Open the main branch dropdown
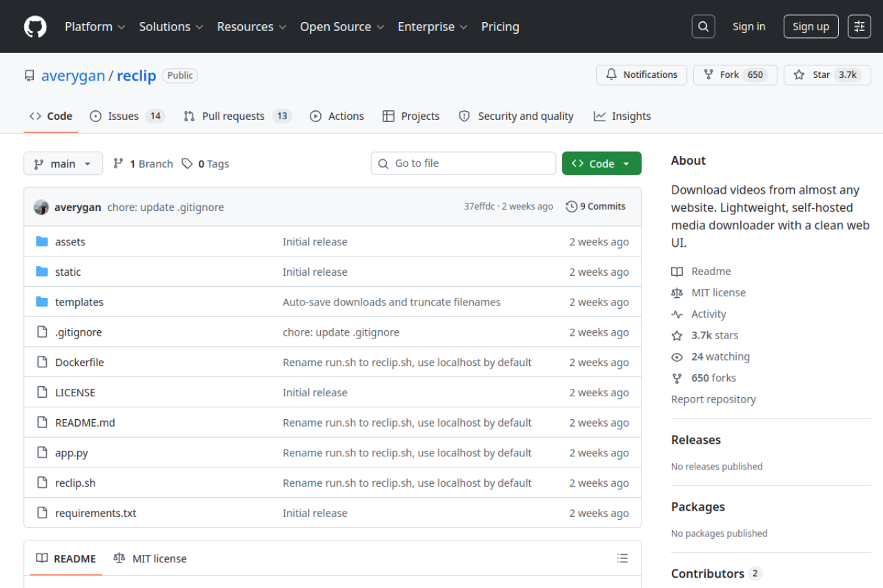Viewport: 883px width, 588px height. 63,163
